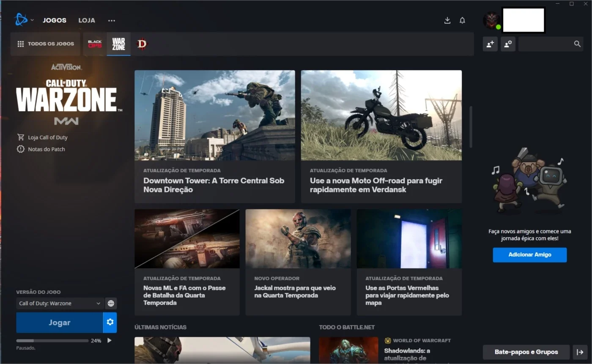Open the three-dot more menu
The image size is (592, 364).
coord(112,20)
